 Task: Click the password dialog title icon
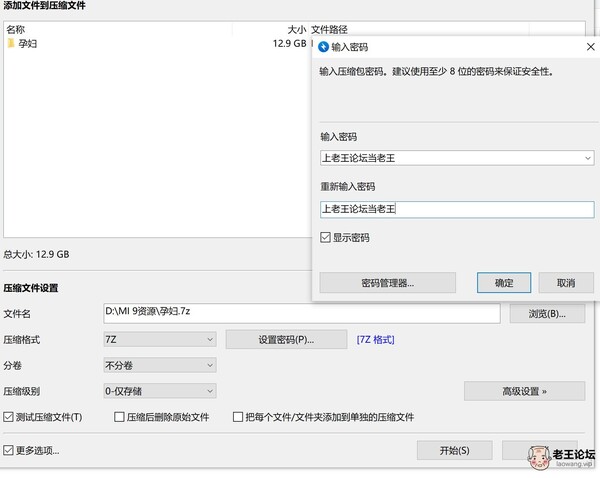(323, 46)
